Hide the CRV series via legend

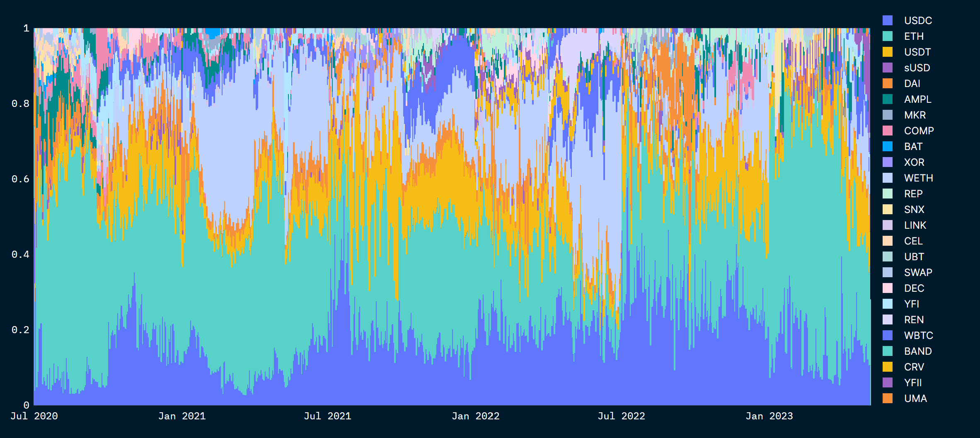tap(914, 367)
